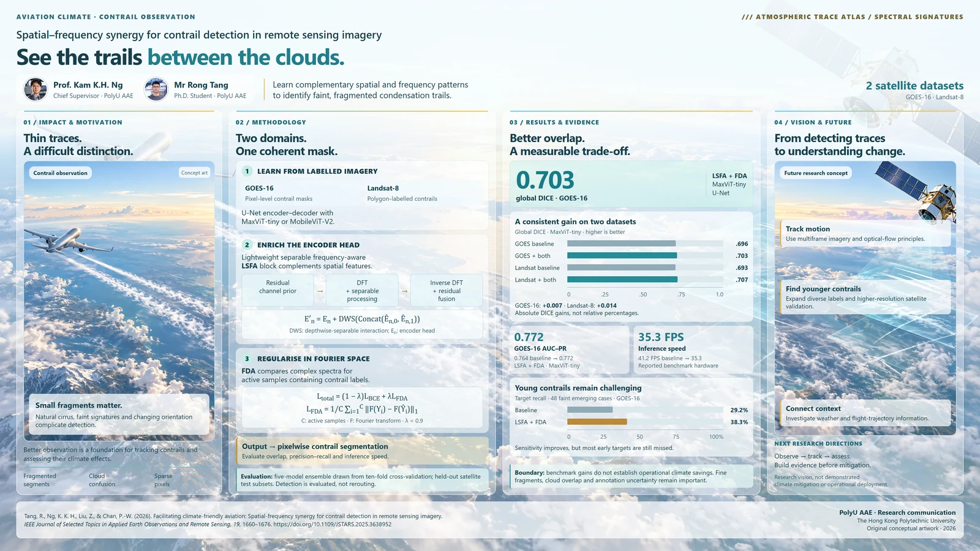This screenshot has height=551, width=980.
Task: Click the 'GOES baseline' bar in the chart
Action: tap(621, 244)
